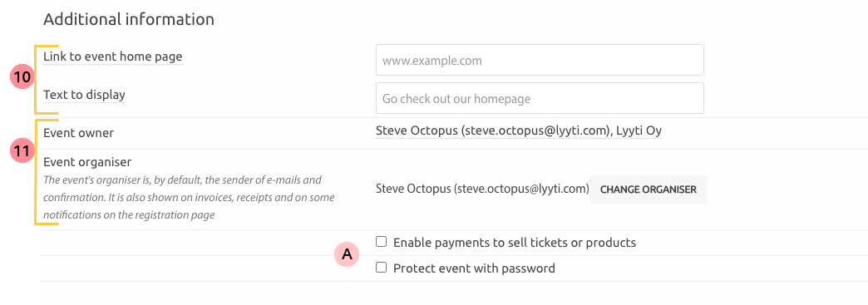Click the yellow bracket beside badge 11
Image resolution: width=868 pixels, height=305 pixels.
click(47, 172)
